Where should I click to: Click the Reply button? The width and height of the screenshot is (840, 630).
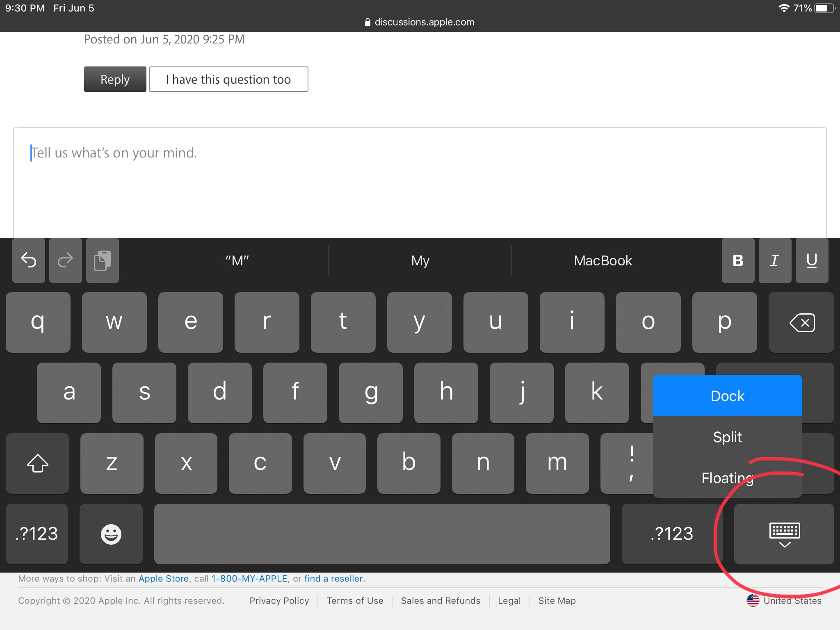pos(115,79)
